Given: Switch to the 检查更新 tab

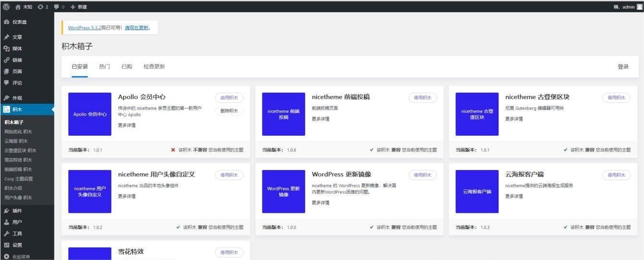Looking at the screenshot, I should [154, 66].
